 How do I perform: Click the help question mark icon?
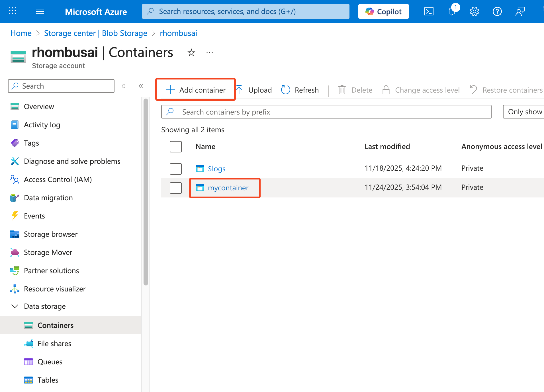tap(497, 11)
